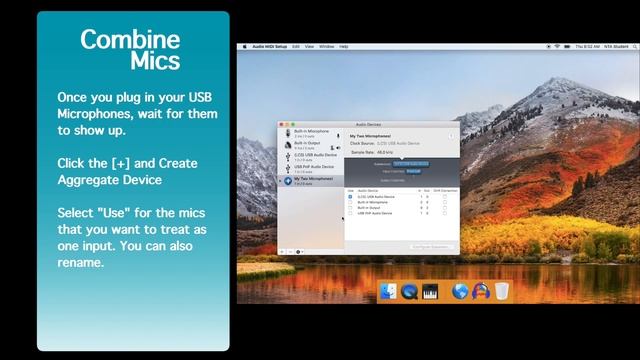This screenshot has height=360, width=640.
Task: Expand the My Two Microphones! disclosure triangle
Action: click(x=280, y=180)
